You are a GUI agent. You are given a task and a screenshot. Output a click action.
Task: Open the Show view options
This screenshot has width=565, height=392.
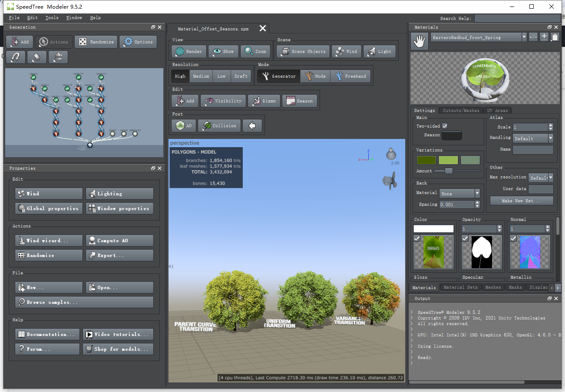tap(223, 51)
